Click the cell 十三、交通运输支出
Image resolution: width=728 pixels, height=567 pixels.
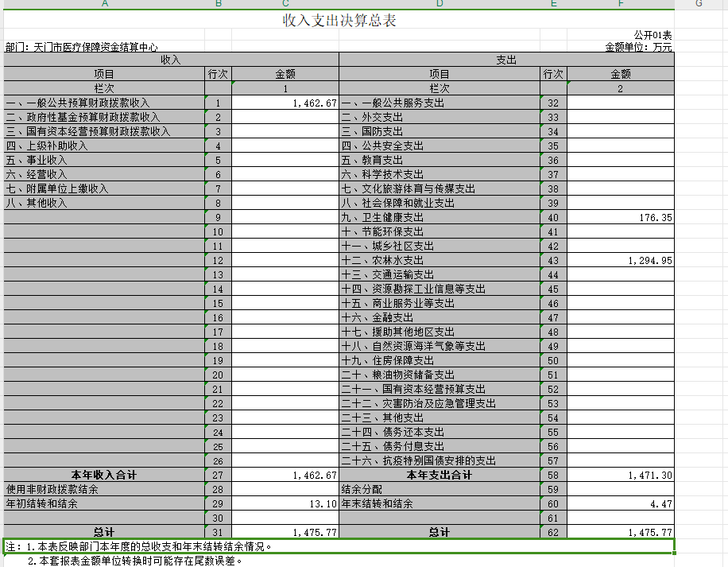point(440,274)
